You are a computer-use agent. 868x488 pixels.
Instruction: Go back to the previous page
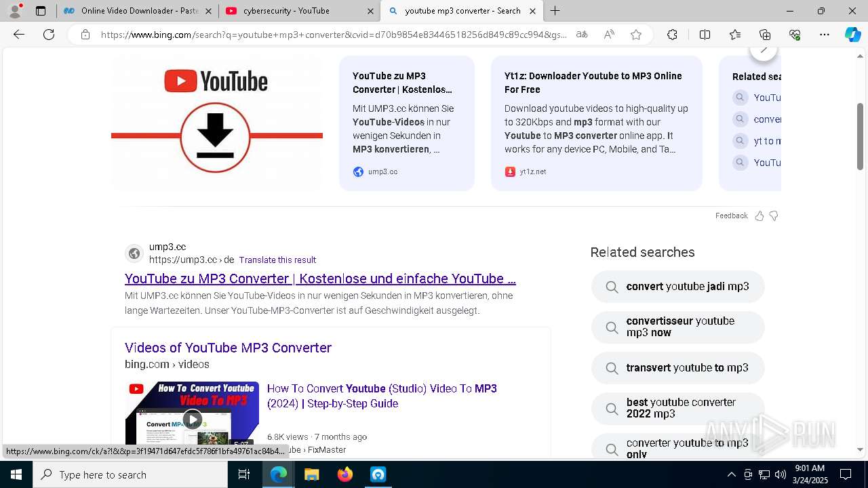pos(19,35)
